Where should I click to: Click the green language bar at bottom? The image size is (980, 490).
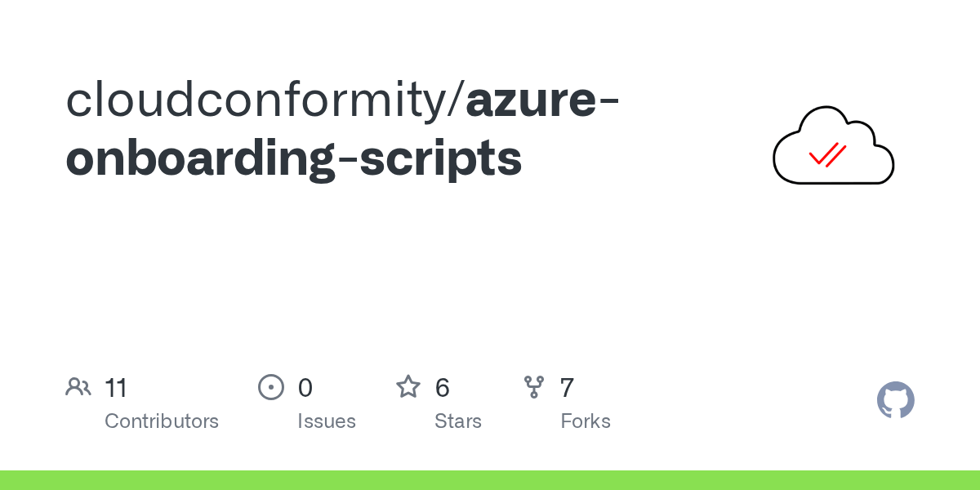coord(490,480)
